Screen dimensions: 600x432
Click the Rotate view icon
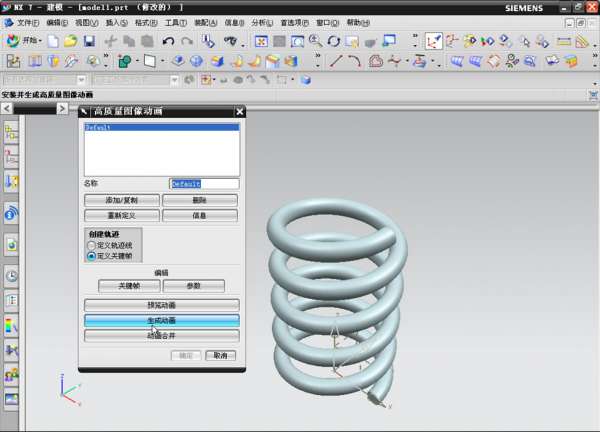tap(334, 42)
